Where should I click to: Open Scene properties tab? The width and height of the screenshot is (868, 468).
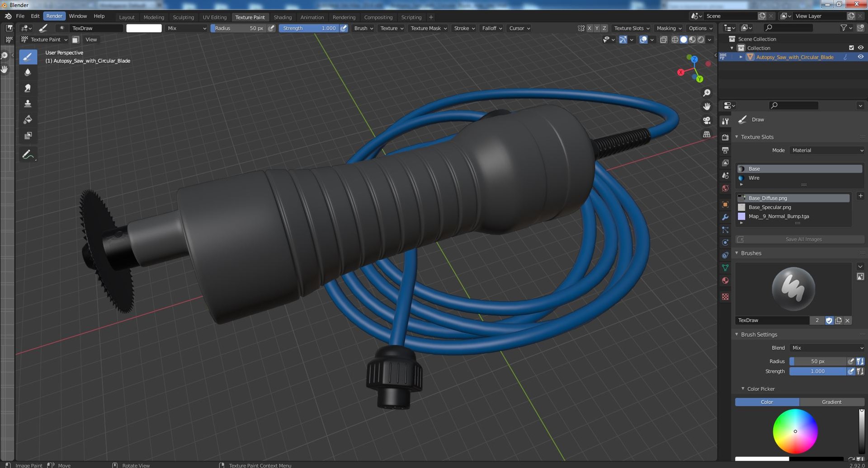coord(725,175)
